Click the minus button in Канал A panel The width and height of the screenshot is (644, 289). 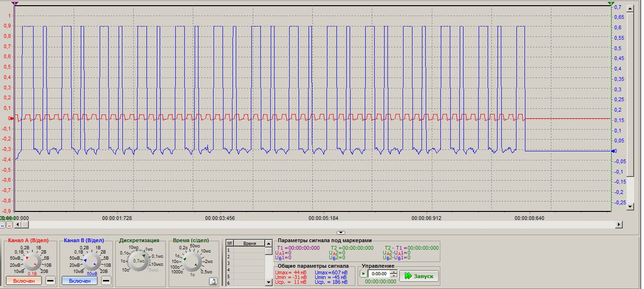[x=51, y=281]
